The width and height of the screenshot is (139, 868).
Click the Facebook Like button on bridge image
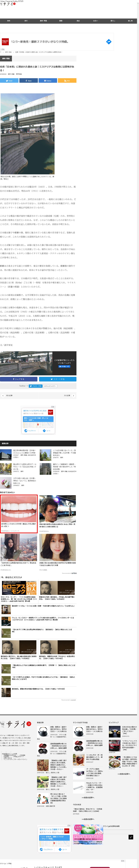click(x=64, y=366)
